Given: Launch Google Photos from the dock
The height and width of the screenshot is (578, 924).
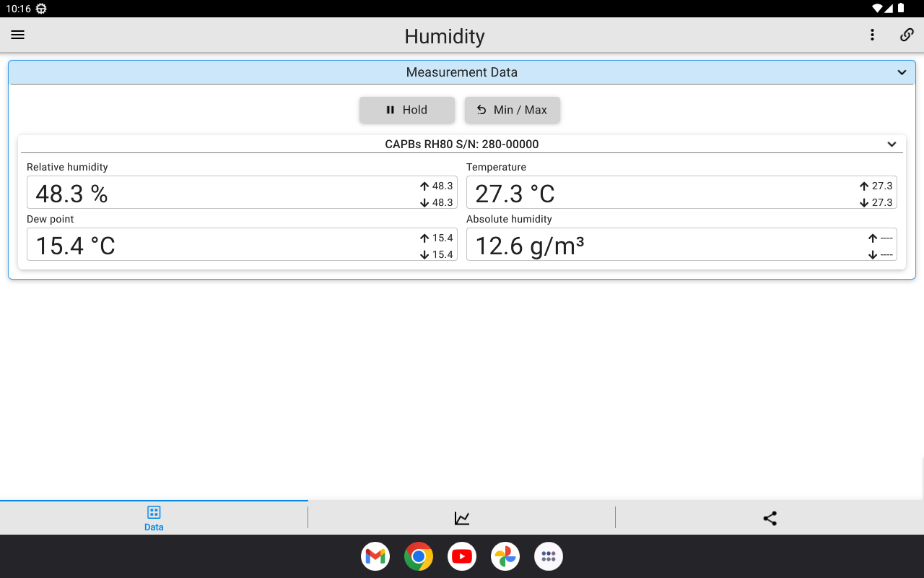Looking at the screenshot, I should [505, 556].
